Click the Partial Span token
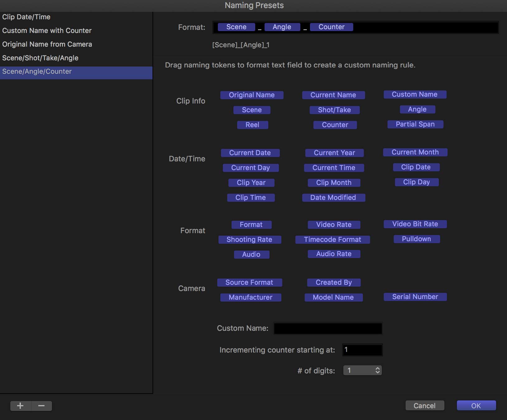This screenshot has height=420, width=507. (x=415, y=124)
